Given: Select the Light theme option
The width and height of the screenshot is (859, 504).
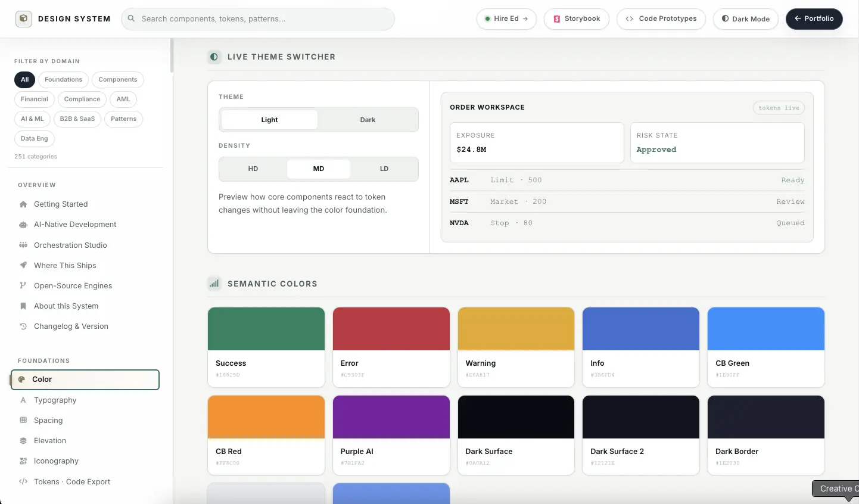Looking at the screenshot, I should pyautogui.click(x=269, y=120).
